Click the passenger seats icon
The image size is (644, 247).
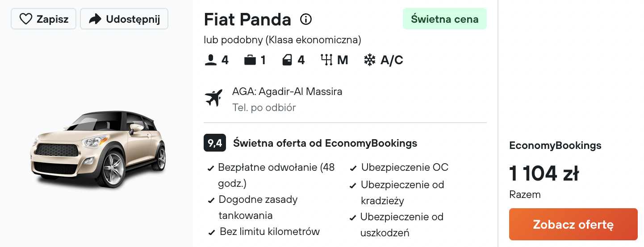210,60
